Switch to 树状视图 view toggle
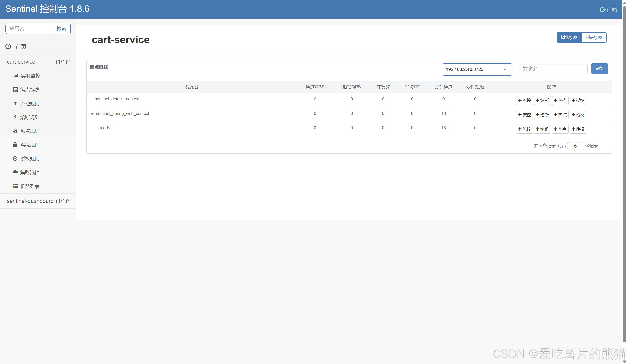The width and height of the screenshot is (627, 364). pyautogui.click(x=569, y=37)
